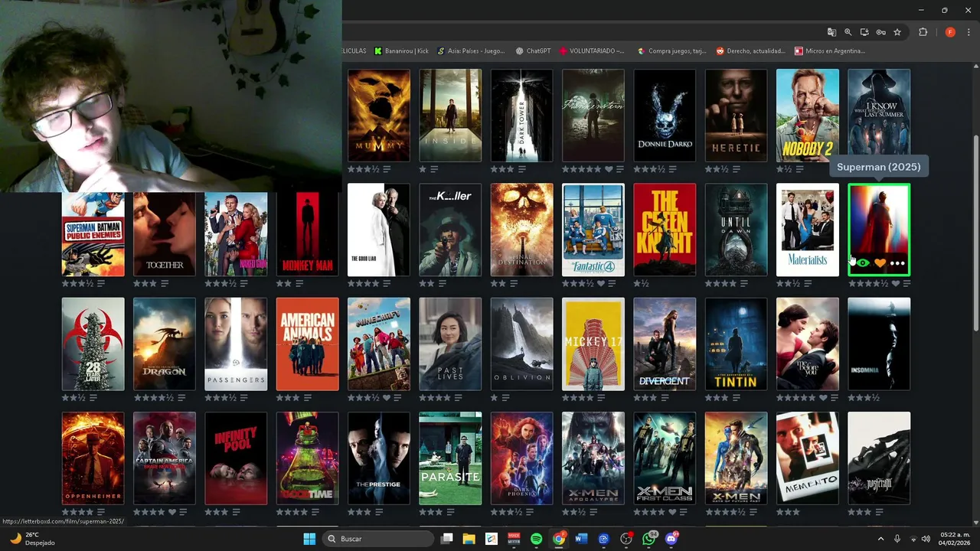This screenshot has height=551, width=980.
Task: Open review icon beneath Dark Tower poster
Action: (x=521, y=169)
